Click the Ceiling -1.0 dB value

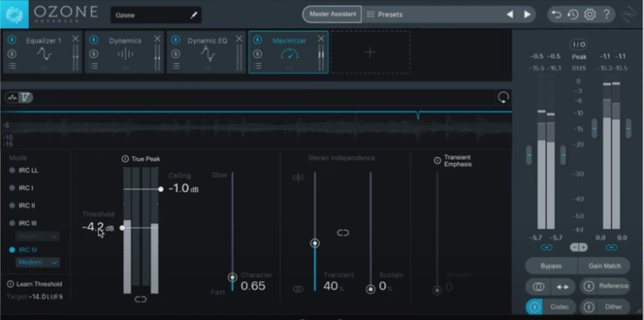[x=183, y=189]
